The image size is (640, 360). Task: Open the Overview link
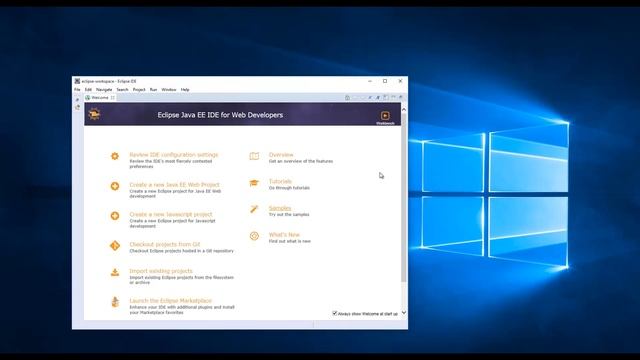[281, 155]
